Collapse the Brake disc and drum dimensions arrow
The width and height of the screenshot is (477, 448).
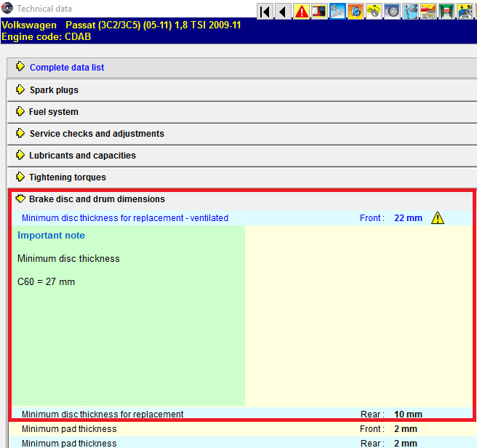[20, 199]
